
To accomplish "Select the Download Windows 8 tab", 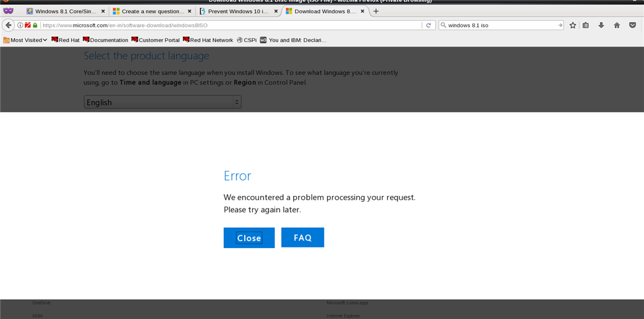I will (325, 11).
